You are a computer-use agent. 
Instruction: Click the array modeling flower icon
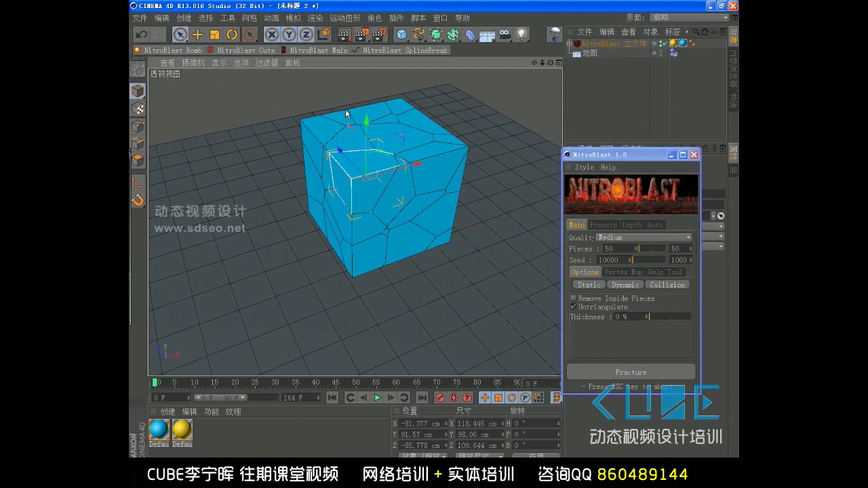[453, 35]
